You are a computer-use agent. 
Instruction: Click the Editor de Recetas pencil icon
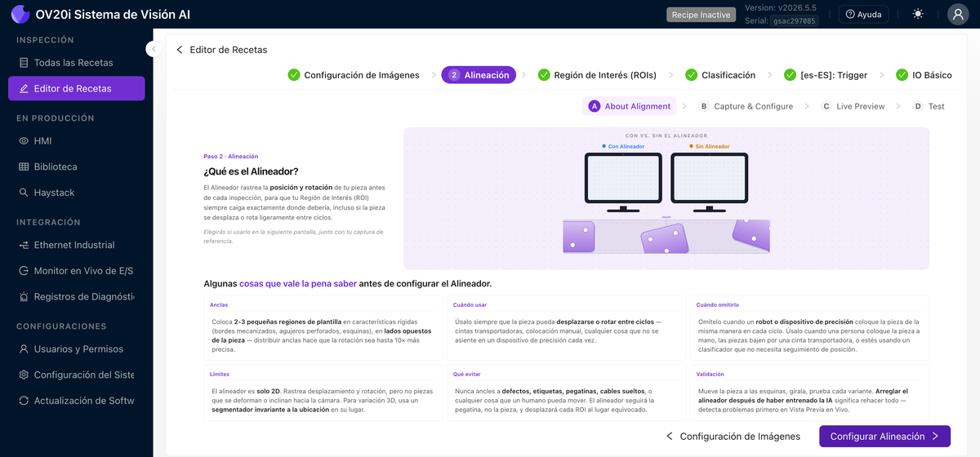click(x=24, y=88)
